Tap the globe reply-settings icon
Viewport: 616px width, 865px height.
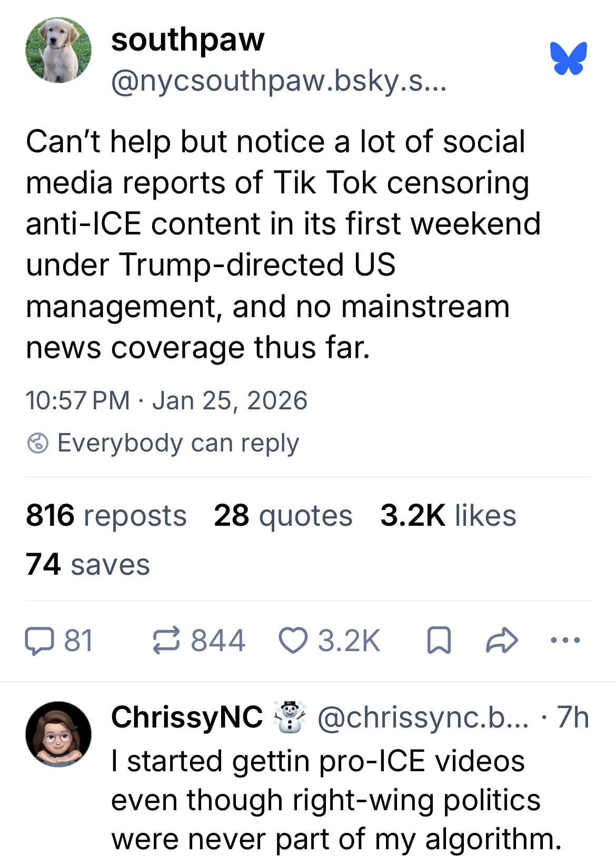point(38,443)
